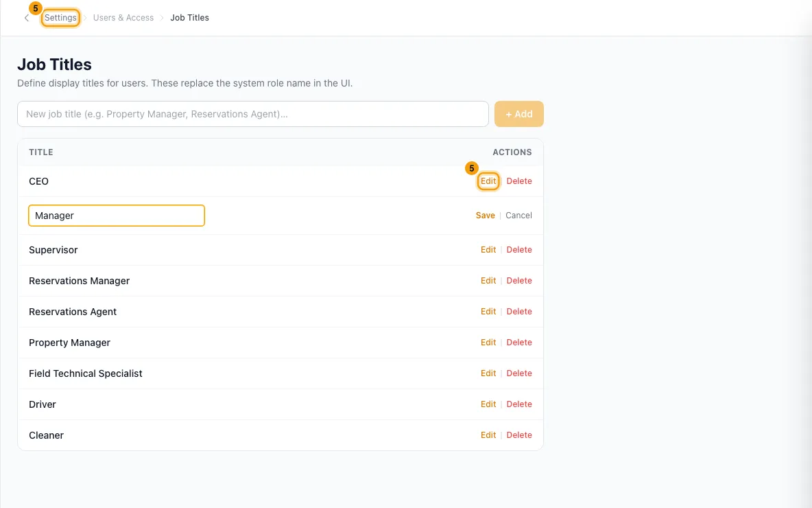Click the + Add button
The image size is (812, 508).
(x=519, y=114)
